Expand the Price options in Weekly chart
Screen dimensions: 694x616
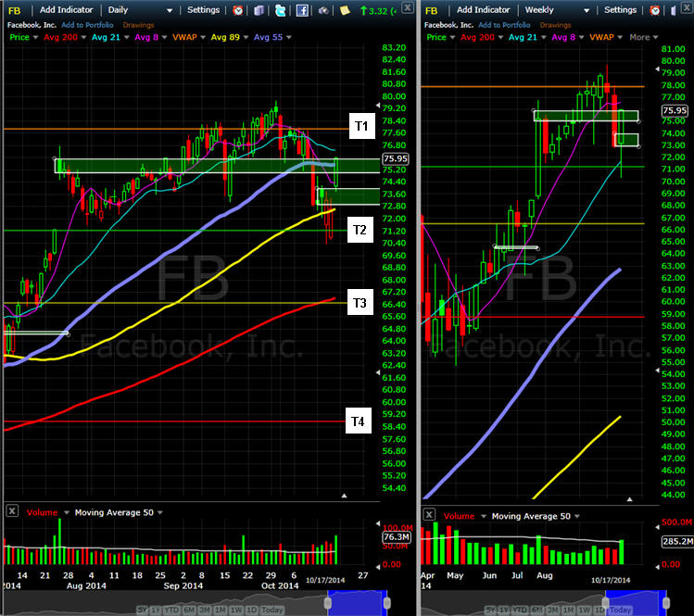(x=452, y=38)
